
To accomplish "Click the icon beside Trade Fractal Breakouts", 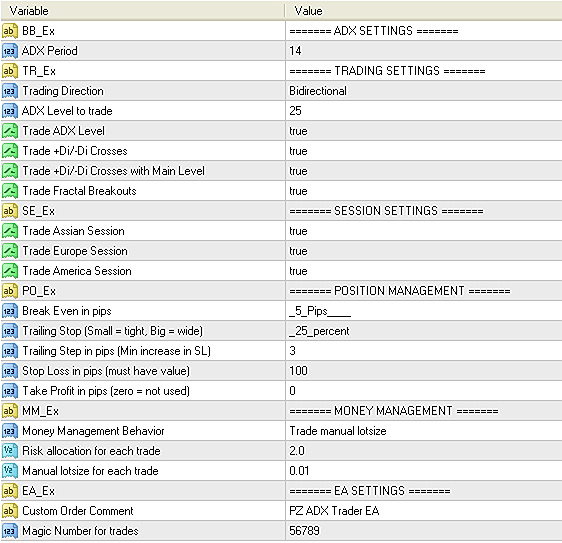I will click(10, 191).
